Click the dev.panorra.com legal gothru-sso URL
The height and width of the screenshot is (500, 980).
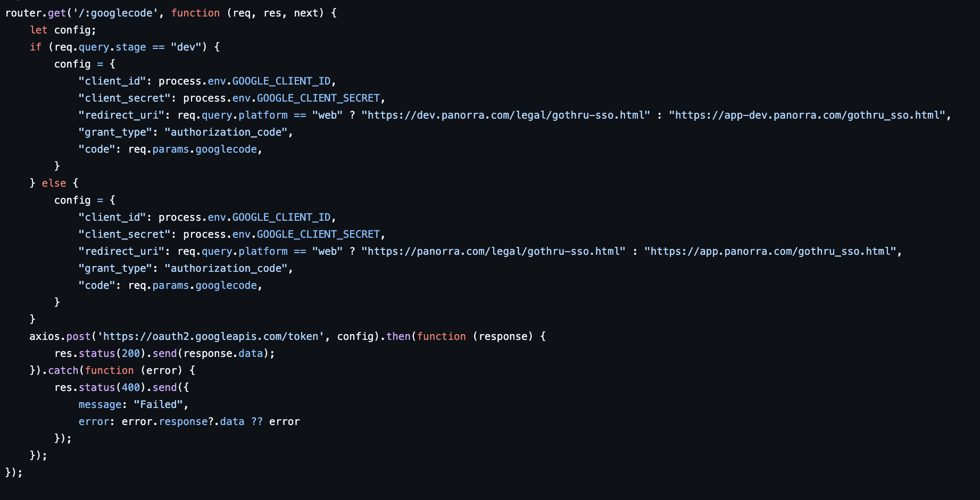[x=505, y=115]
